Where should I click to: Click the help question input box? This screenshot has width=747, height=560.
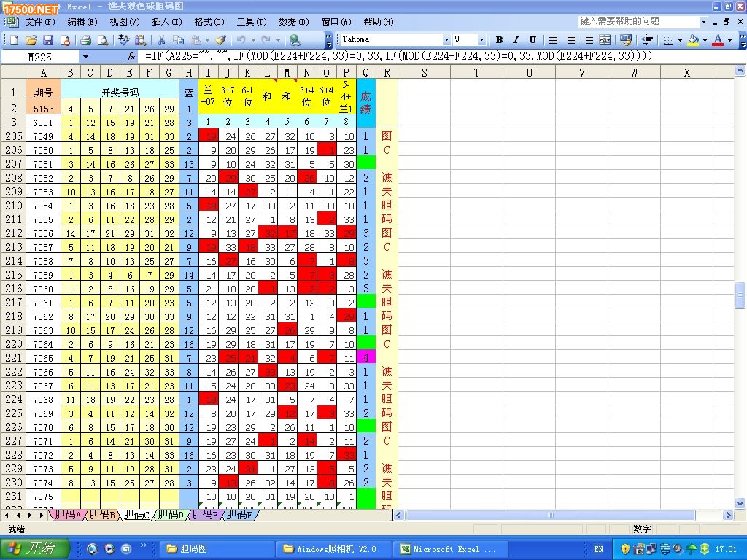pos(638,22)
